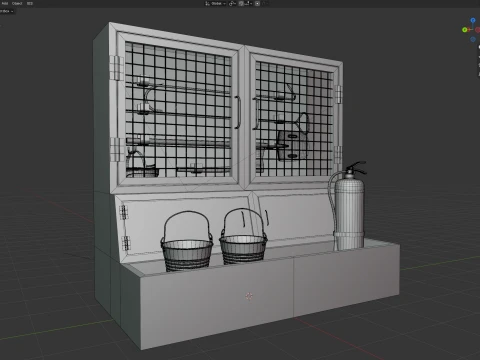Toggle proportional editing icon
The width and height of the screenshot is (480, 360).
coord(257,3)
